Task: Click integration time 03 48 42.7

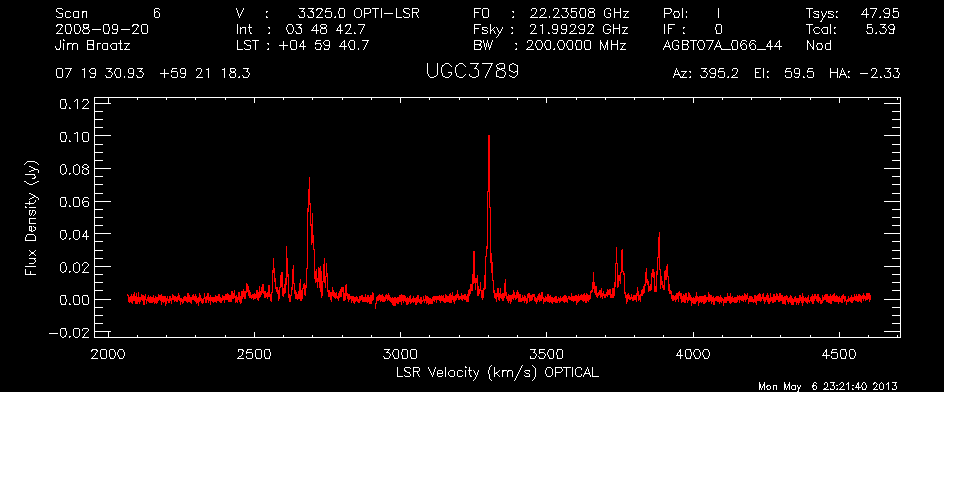Action: [x=325, y=29]
